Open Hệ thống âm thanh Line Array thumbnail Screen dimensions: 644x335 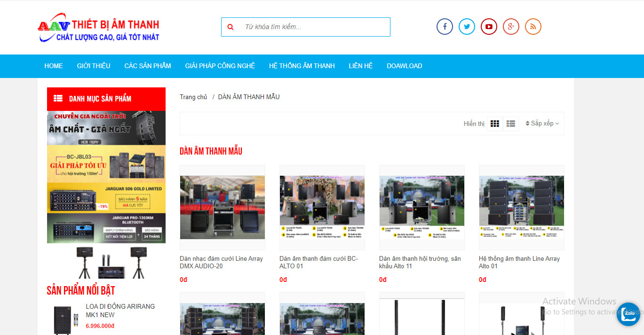coord(521,207)
